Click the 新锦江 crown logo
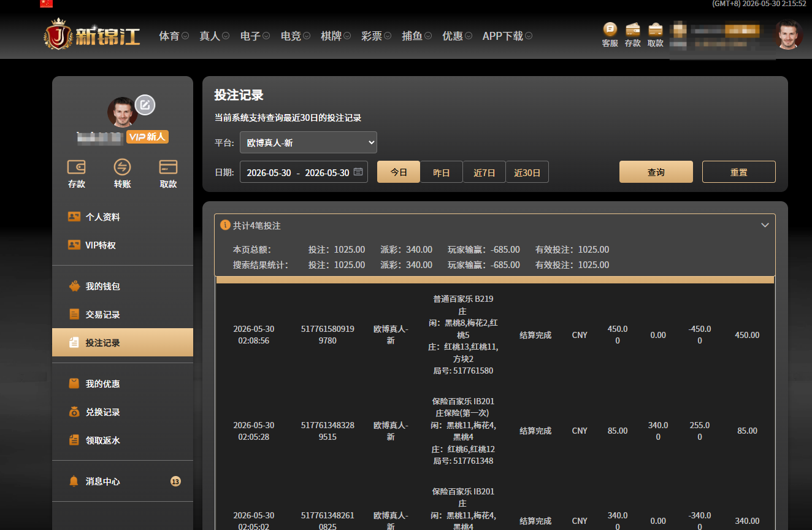Image resolution: width=812 pixels, height=530 pixels. [x=92, y=36]
